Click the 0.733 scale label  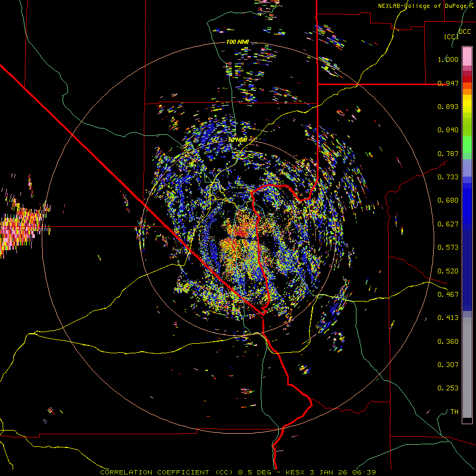(448, 177)
